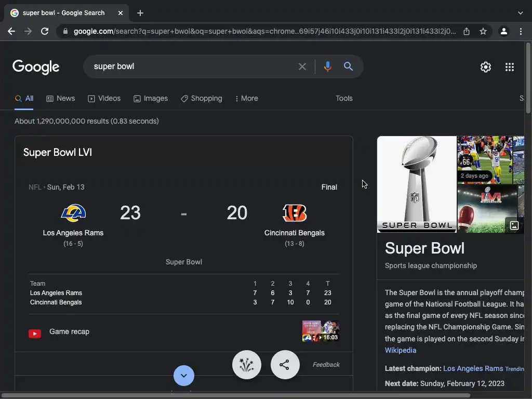Viewport: 532px width, 399px height.
Task: Open the Los Angeles Rams team name link
Action: pyautogui.click(x=73, y=233)
